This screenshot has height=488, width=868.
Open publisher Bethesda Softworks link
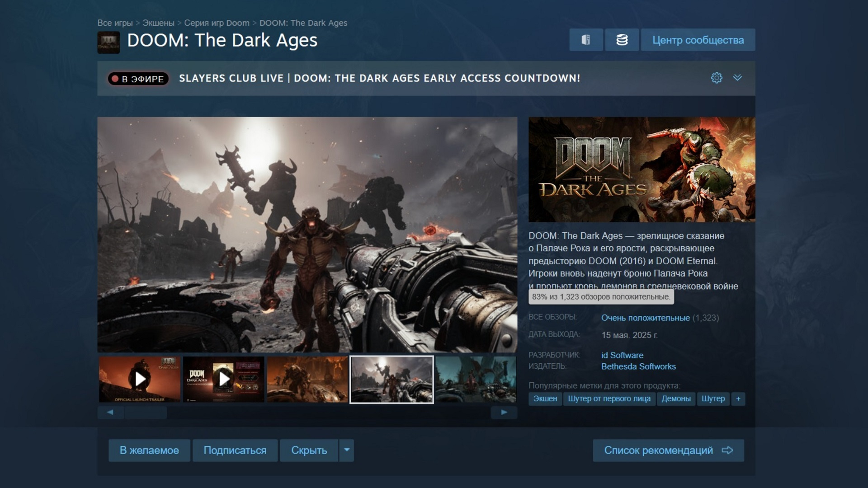pos(638,366)
